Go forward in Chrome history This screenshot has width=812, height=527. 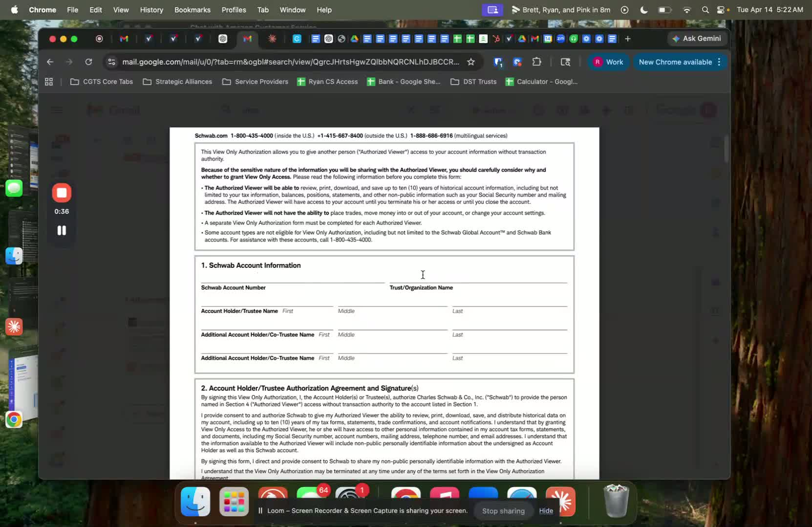(69, 62)
